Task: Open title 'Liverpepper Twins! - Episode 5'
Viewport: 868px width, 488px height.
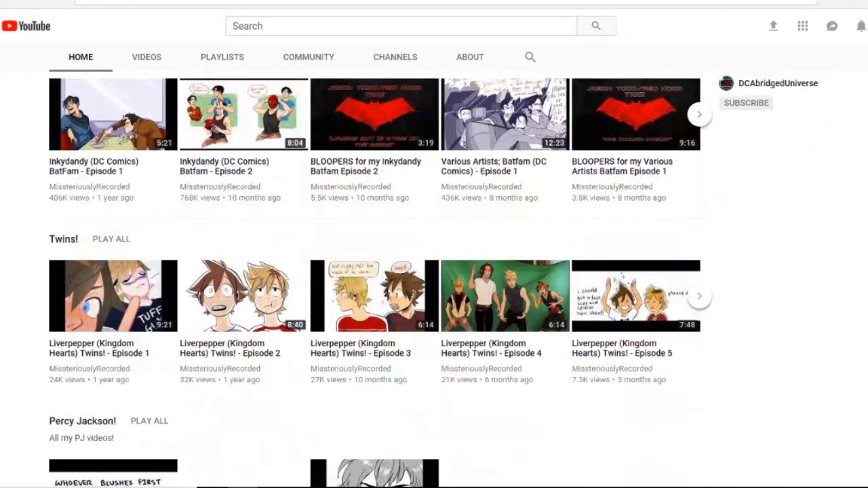Action: pos(622,348)
